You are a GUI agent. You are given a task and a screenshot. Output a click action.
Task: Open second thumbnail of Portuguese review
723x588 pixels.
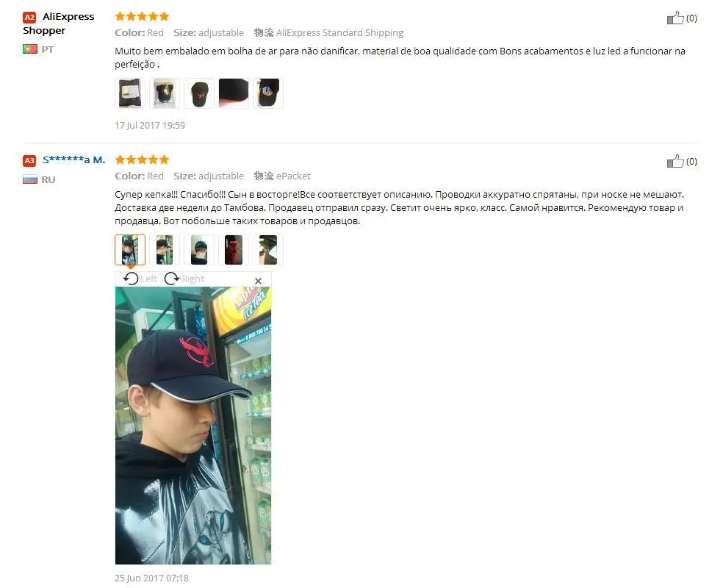pyautogui.click(x=165, y=93)
